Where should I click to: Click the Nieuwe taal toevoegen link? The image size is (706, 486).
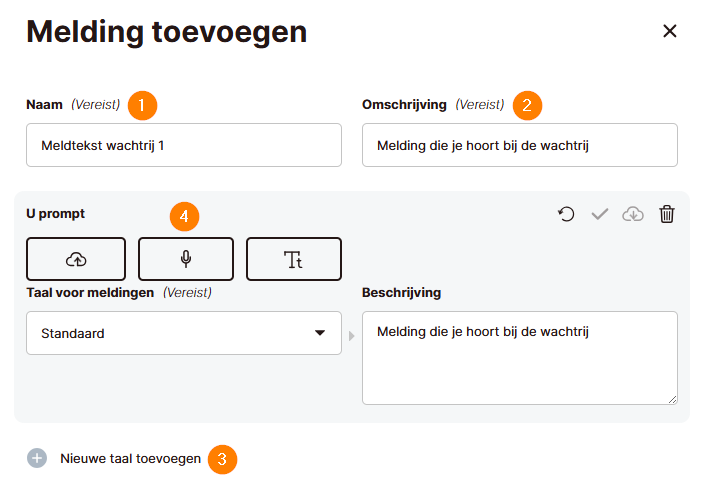130,458
